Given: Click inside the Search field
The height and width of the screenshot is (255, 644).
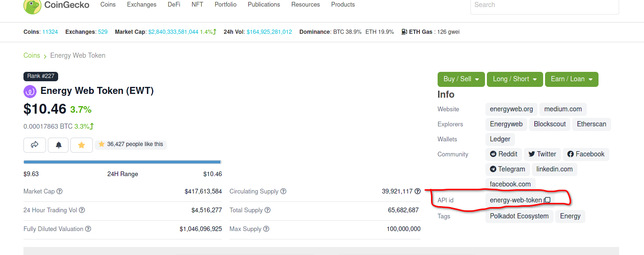Looking at the screenshot, I should tap(545, 6).
